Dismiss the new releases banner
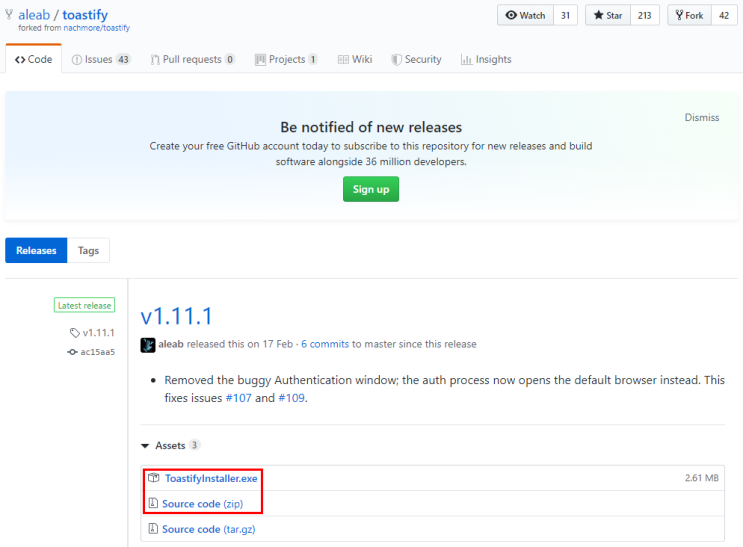The width and height of the screenshot is (743, 547). 702,118
